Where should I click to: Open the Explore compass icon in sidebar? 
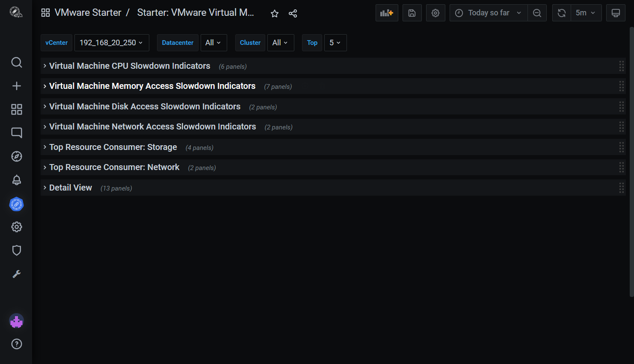16,156
